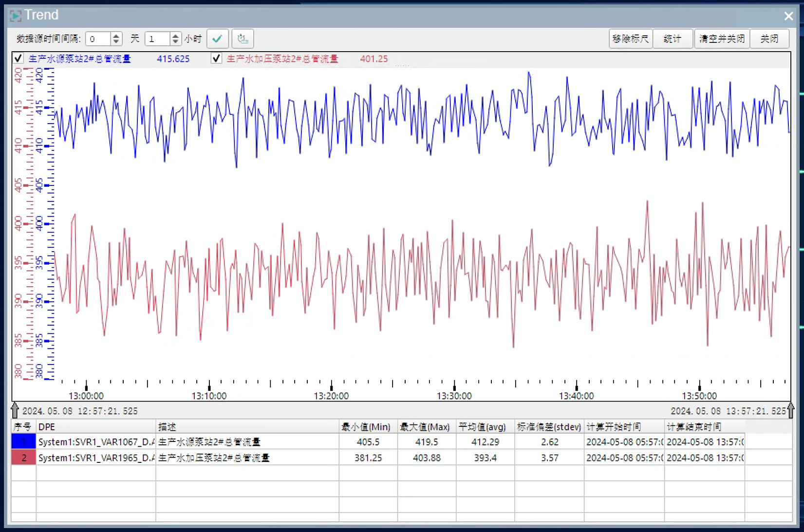This screenshot has width=804, height=532.
Task: Click minimum value 405.5 cell
Action: (368, 442)
